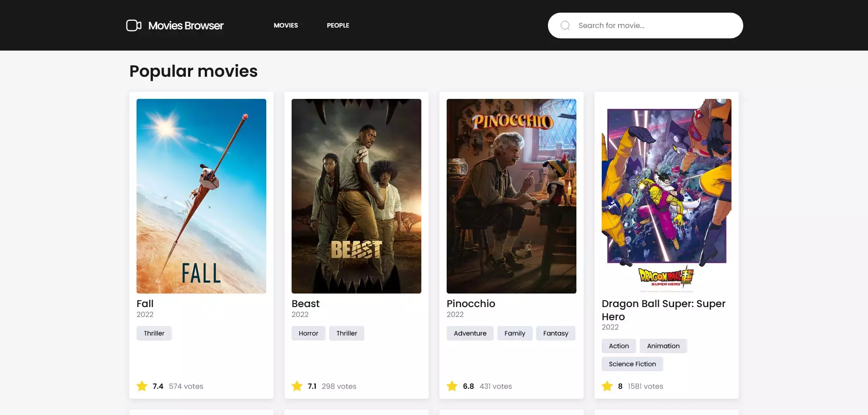Click the 8 rating on Dragon Ball
Image resolution: width=868 pixels, height=415 pixels.
click(620, 386)
